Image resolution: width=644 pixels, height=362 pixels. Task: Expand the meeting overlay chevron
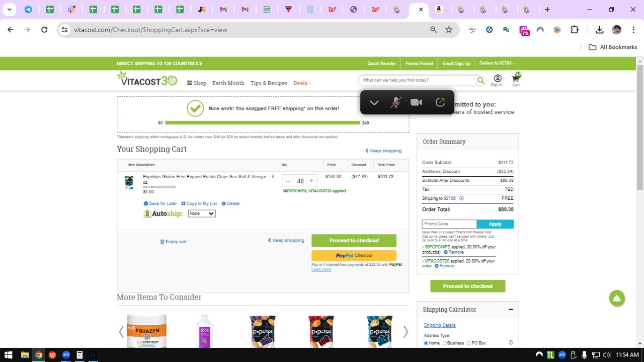pyautogui.click(x=374, y=103)
